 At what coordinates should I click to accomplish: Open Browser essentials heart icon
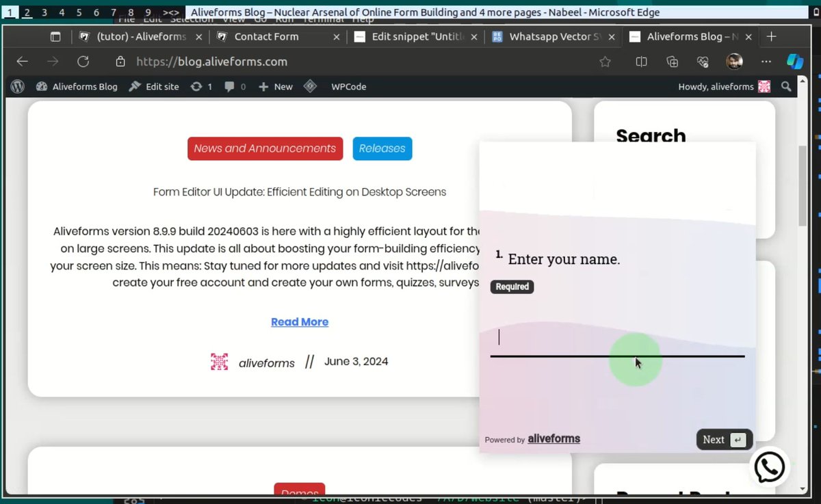click(x=703, y=62)
